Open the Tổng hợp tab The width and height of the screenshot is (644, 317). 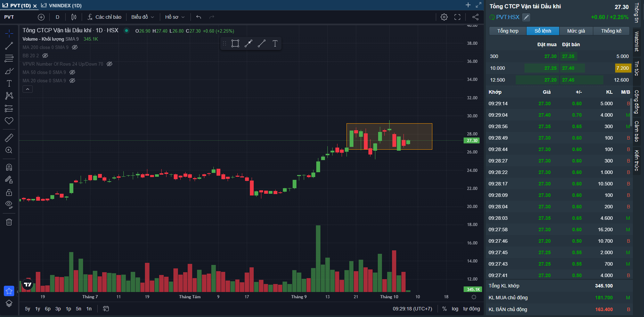[508, 31]
